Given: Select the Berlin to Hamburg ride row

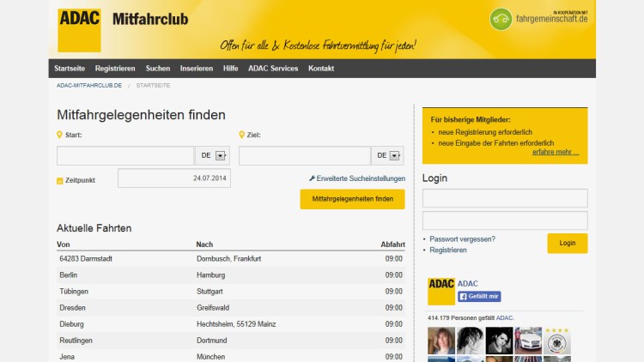Looking at the screenshot, I should tap(230, 275).
